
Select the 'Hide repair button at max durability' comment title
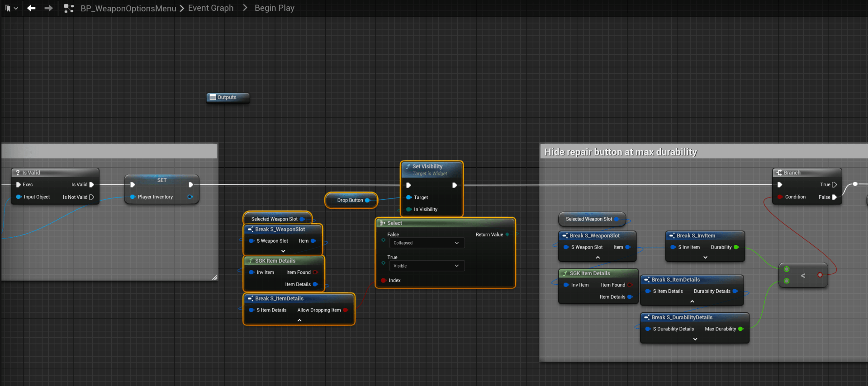pos(620,152)
